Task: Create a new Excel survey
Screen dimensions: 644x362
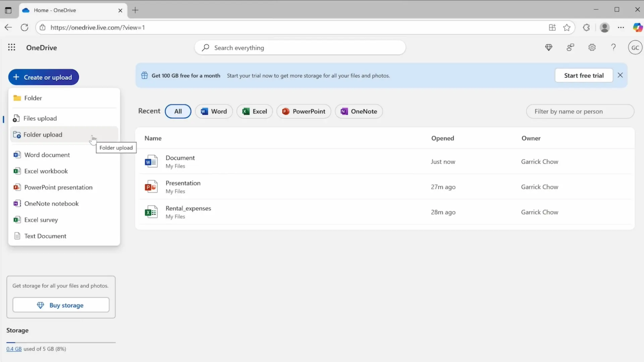Action: [x=64, y=220]
